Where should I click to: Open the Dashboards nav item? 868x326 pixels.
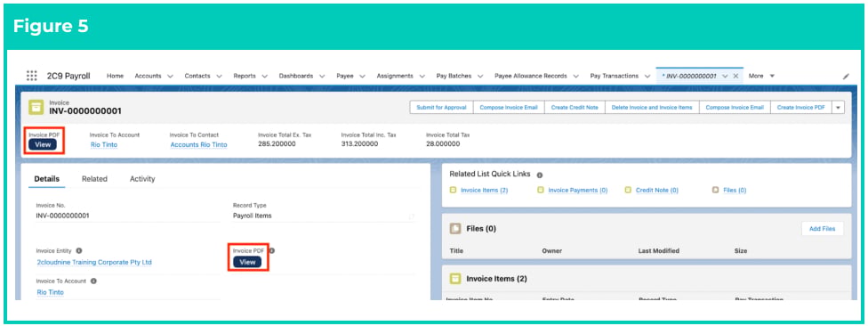[x=295, y=76]
